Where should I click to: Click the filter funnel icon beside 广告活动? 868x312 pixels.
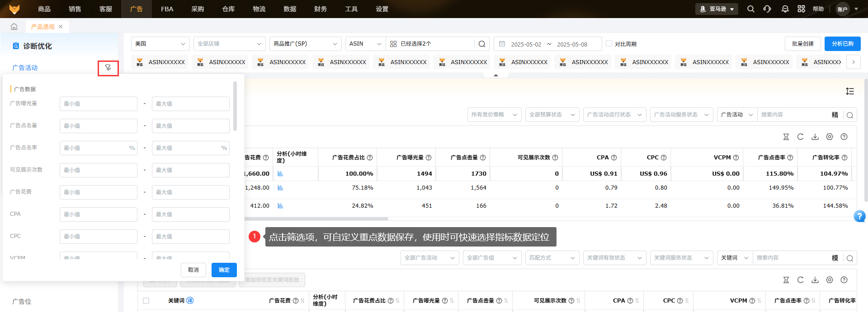pos(108,68)
